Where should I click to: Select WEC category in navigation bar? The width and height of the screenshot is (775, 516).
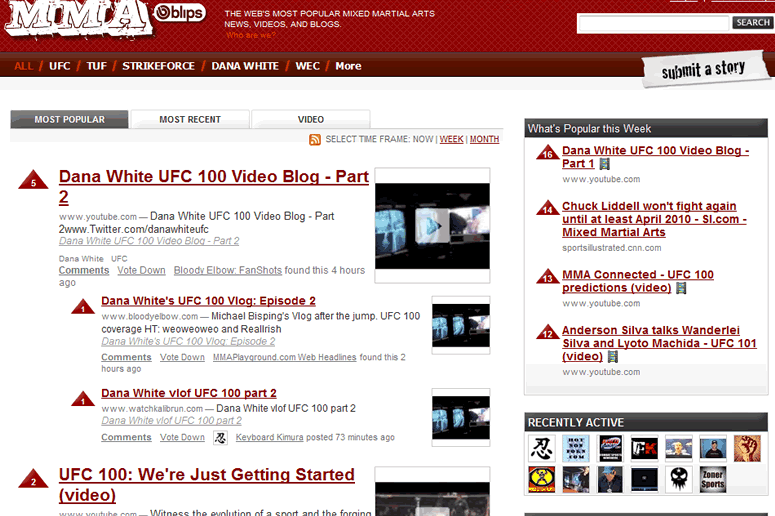tap(307, 66)
